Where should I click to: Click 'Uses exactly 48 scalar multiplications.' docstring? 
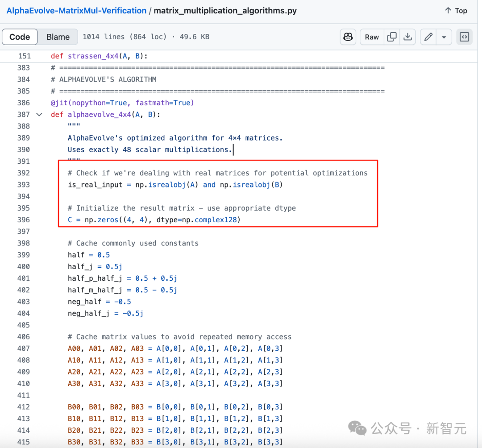coord(150,149)
